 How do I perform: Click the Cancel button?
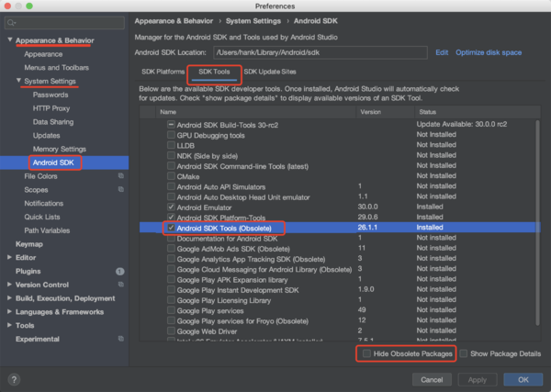(x=432, y=380)
